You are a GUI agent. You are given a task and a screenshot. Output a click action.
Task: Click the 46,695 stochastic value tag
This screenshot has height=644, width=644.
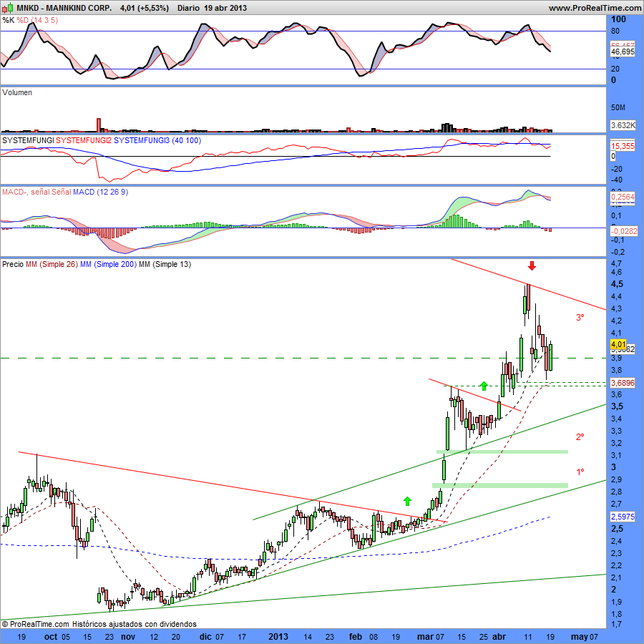point(623,52)
